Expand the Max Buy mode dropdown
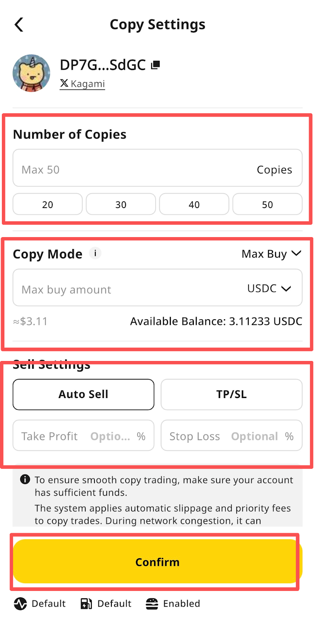Image resolution: width=315 pixels, height=644 pixels. (x=271, y=254)
